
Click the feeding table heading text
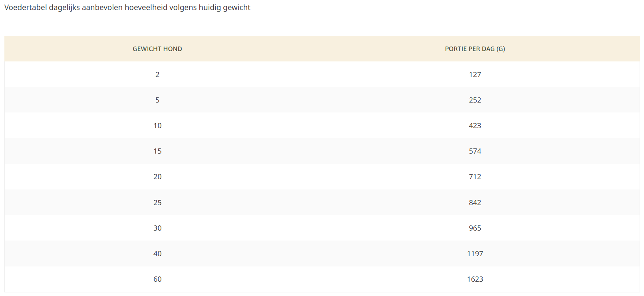(127, 8)
